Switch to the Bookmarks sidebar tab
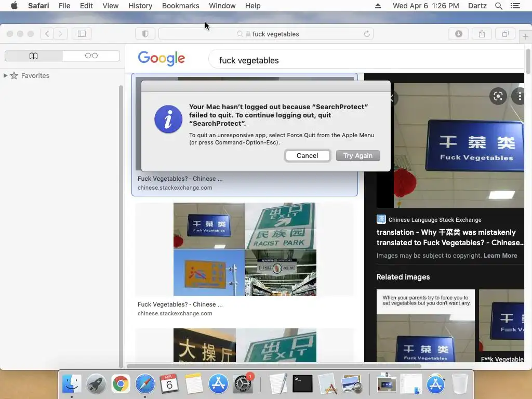 click(34, 56)
